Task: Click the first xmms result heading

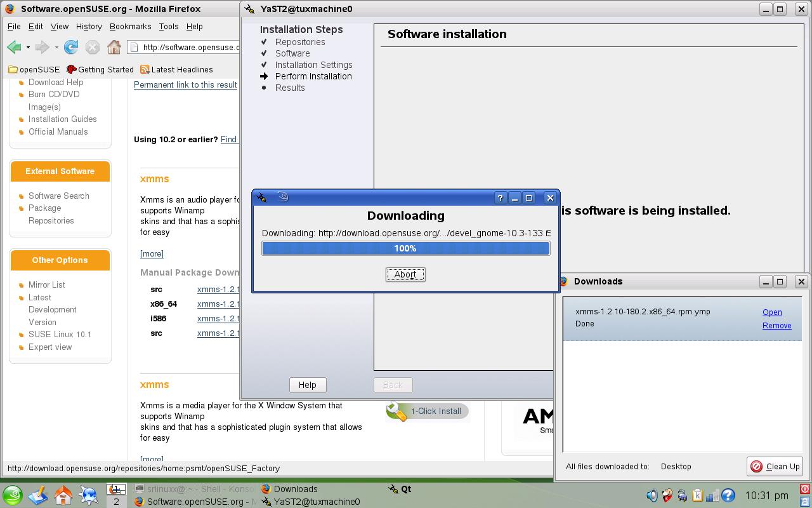Action: (x=154, y=179)
